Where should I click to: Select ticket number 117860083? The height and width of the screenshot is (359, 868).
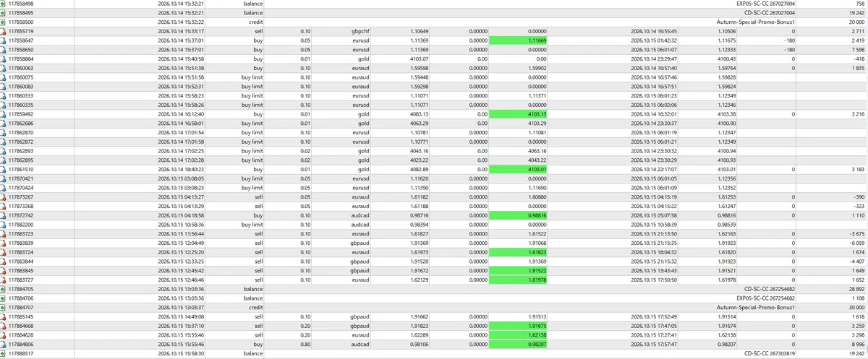coord(22,87)
